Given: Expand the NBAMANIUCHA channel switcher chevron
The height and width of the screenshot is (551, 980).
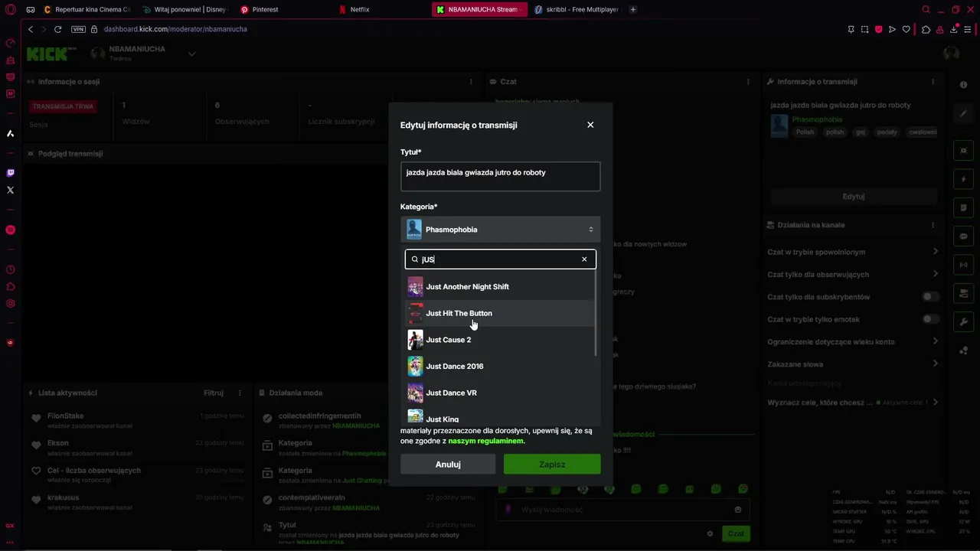Looking at the screenshot, I should pos(192,54).
